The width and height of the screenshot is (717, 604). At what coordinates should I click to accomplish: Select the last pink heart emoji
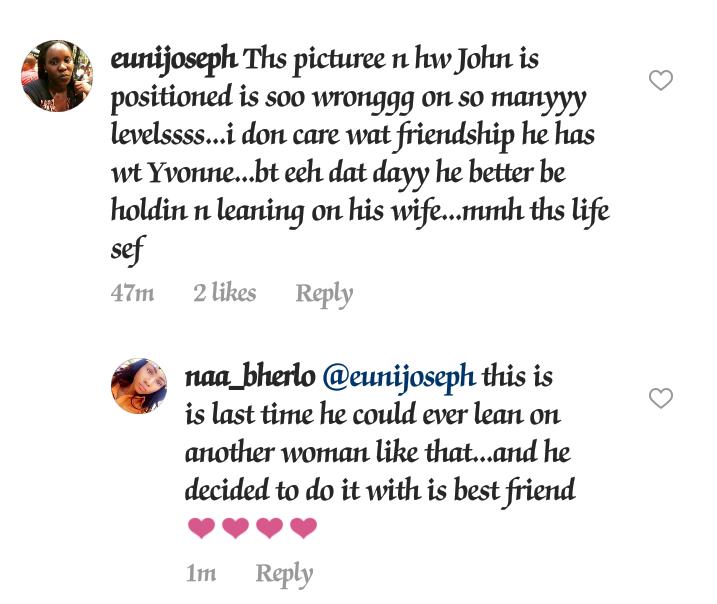[303, 528]
